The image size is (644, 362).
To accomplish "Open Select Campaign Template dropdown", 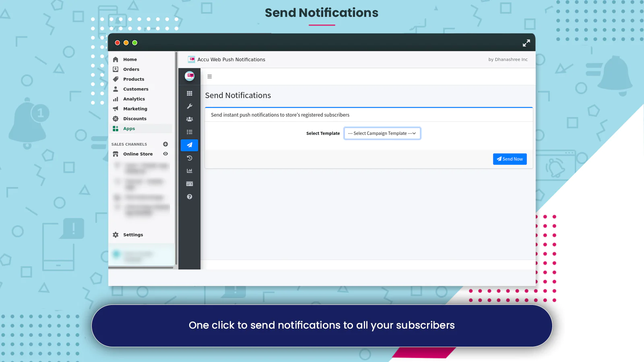I will (382, 134).
